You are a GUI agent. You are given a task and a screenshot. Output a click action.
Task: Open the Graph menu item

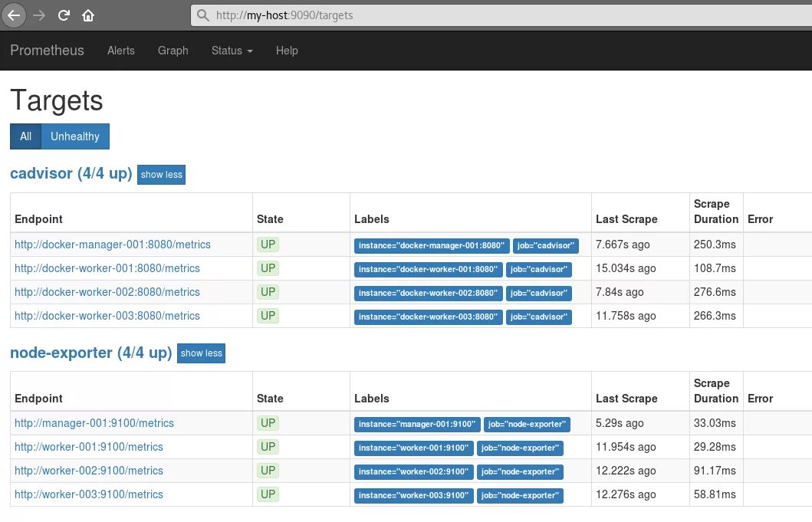coord(173,51)
